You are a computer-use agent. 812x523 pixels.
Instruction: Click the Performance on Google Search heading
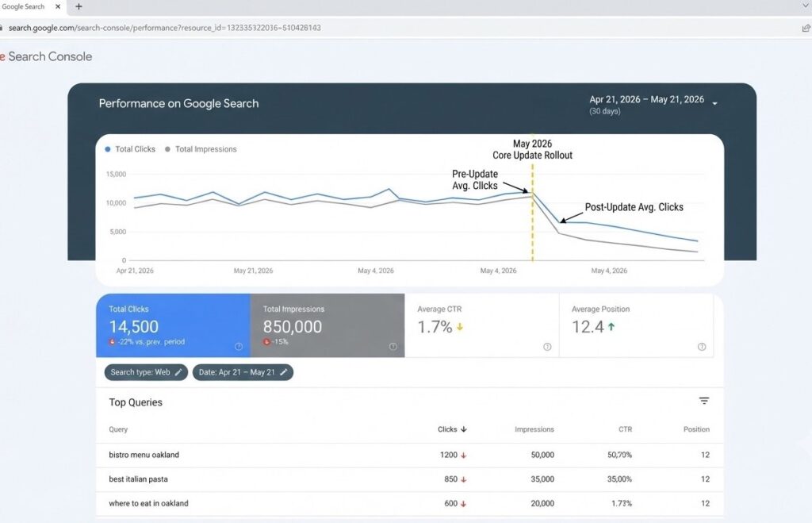pos(178,104)
